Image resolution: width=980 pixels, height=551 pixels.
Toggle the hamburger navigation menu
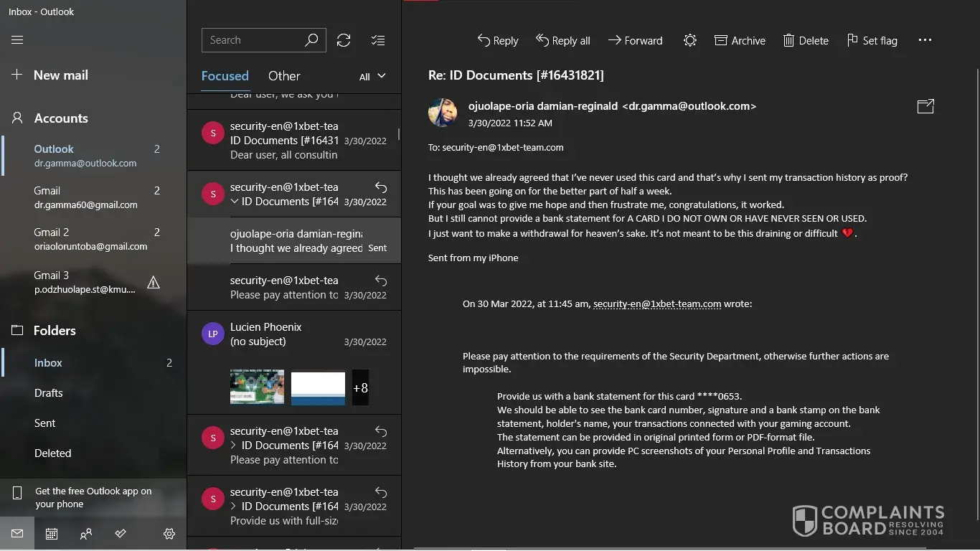(17, 40)
